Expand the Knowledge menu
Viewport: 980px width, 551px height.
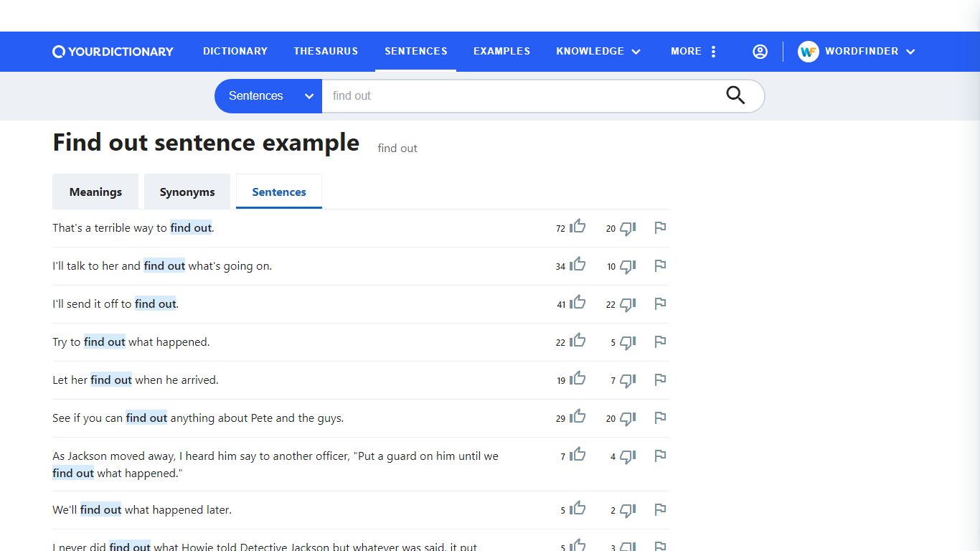[x=598, y=52]
